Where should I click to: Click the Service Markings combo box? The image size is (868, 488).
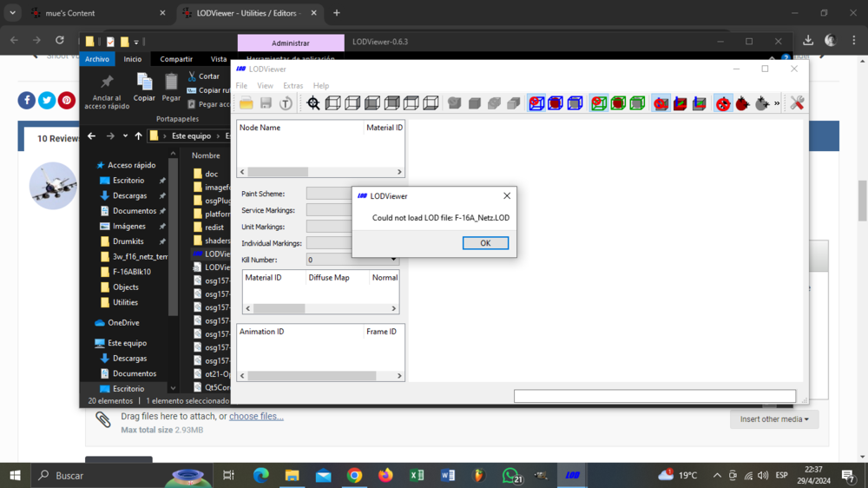(x=329, y=210)
